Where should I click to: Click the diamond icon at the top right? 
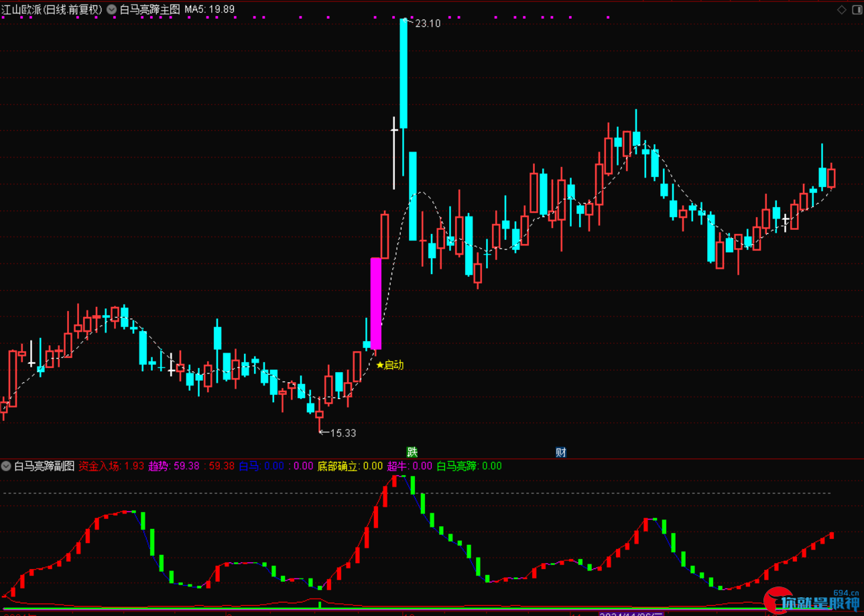[x=842, y=9]
